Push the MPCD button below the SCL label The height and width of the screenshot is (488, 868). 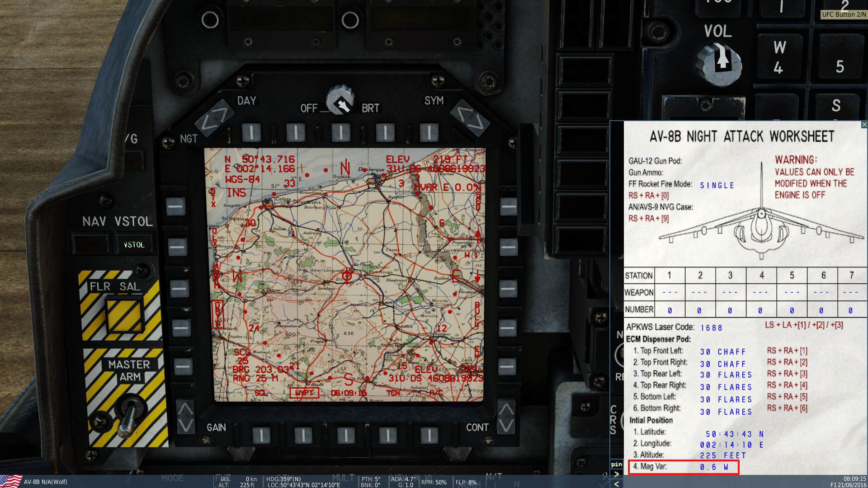pos(261,435)
